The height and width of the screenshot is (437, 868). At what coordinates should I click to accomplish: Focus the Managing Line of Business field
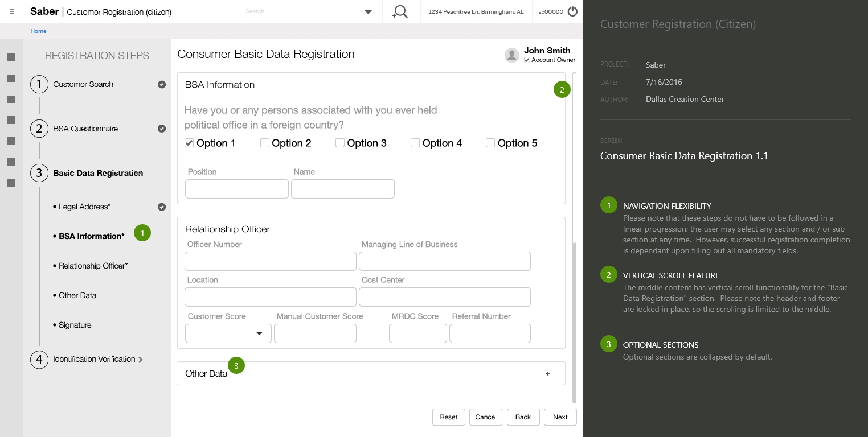(x=445, y=261)
